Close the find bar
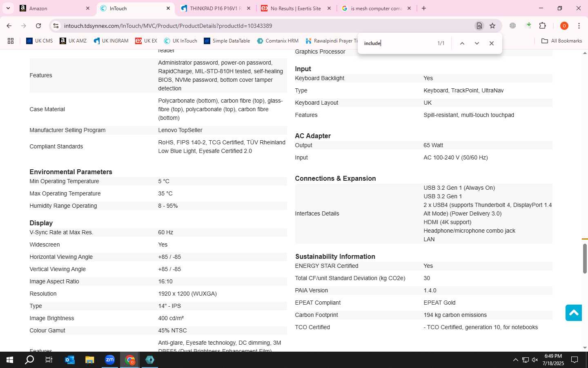The width and height of the screenshot is (588, 368). [x=492, y=43]
